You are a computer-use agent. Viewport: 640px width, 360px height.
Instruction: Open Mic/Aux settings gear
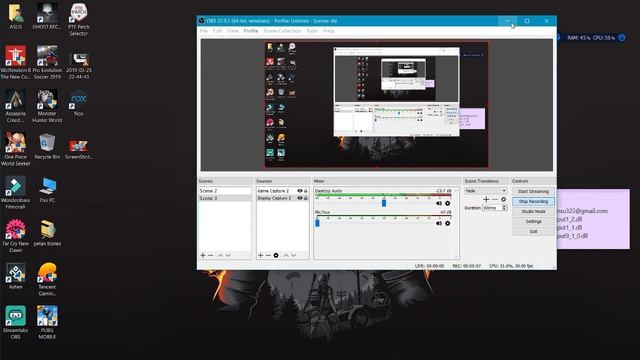(448, 223)
